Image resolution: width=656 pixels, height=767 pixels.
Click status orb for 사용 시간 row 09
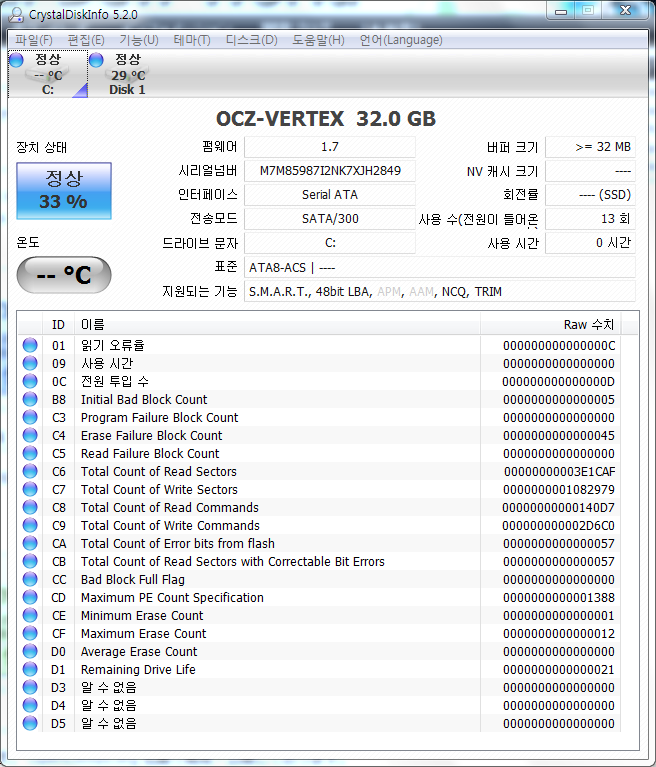(30, 363)
